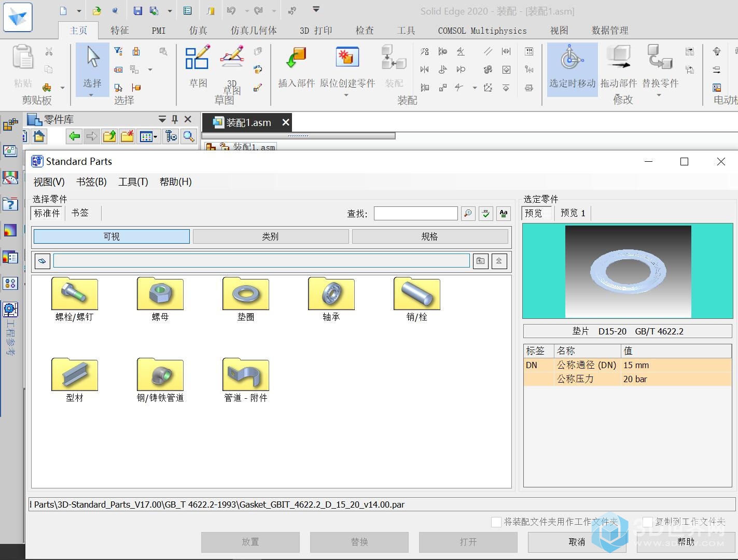
Task: Open the 型材 profile folder
Action: pos(75,380)
